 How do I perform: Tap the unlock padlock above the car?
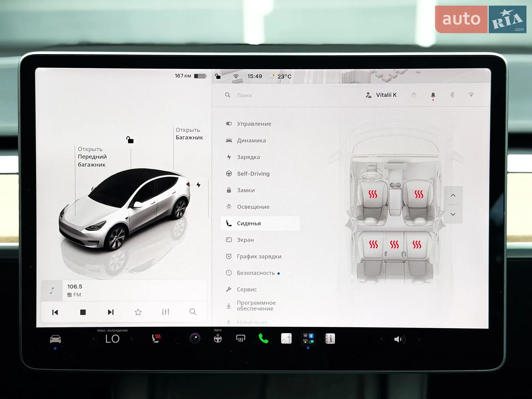(x=130, y=140)
